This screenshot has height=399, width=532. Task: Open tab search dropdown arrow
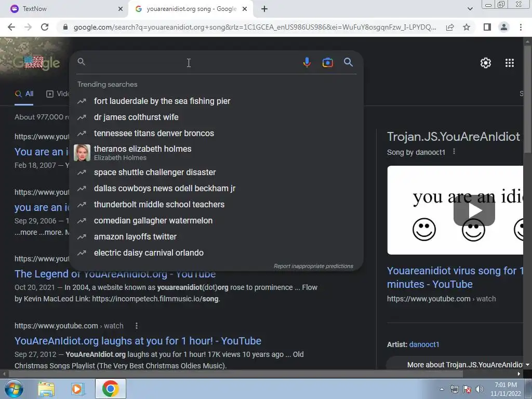click(x=470, y=9)
